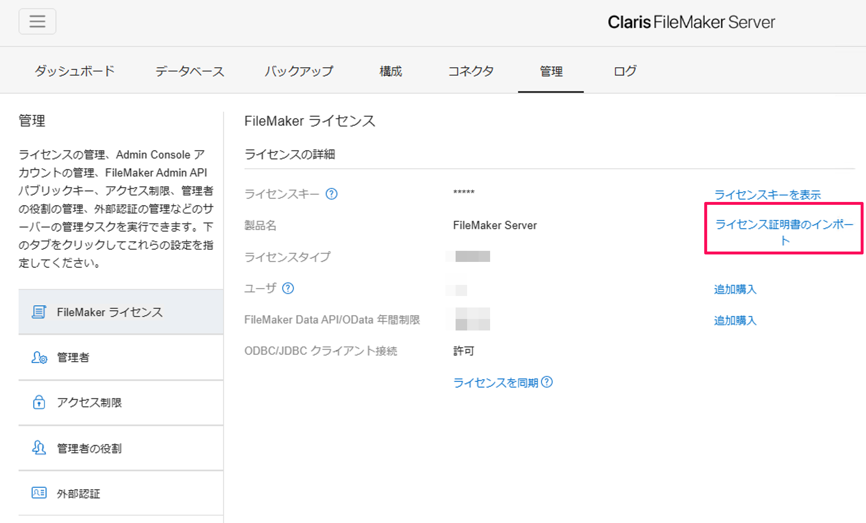Click the 外部認証 ID card icon

pyautogui.click(x=39, y=493)
